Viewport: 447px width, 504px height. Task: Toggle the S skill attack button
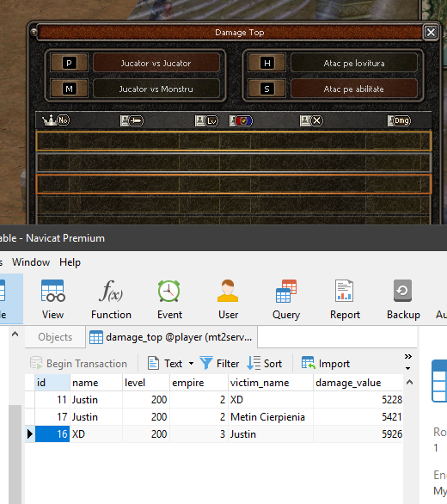pos(267,89)
